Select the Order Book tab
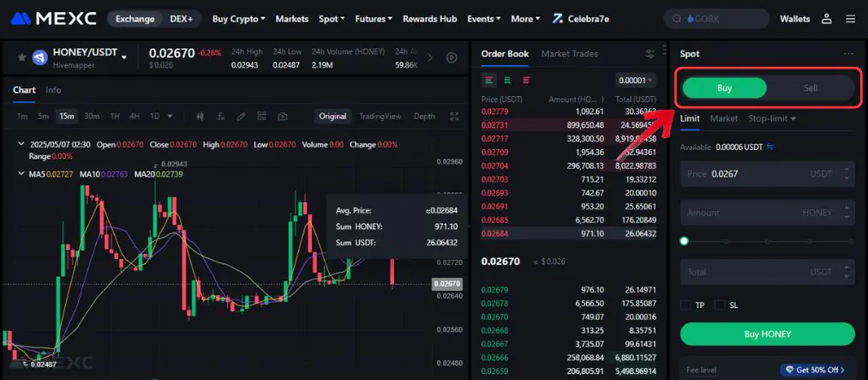The image size is (868, 380). (505, 54)
